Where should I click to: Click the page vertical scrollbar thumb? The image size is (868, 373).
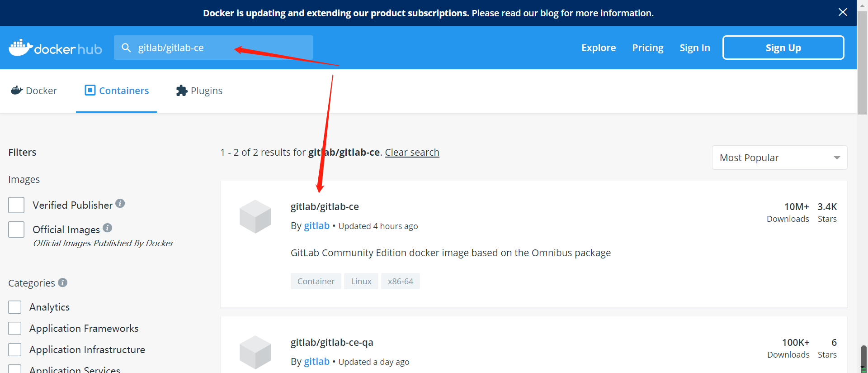pyautogui.click(x=863, y=63)
